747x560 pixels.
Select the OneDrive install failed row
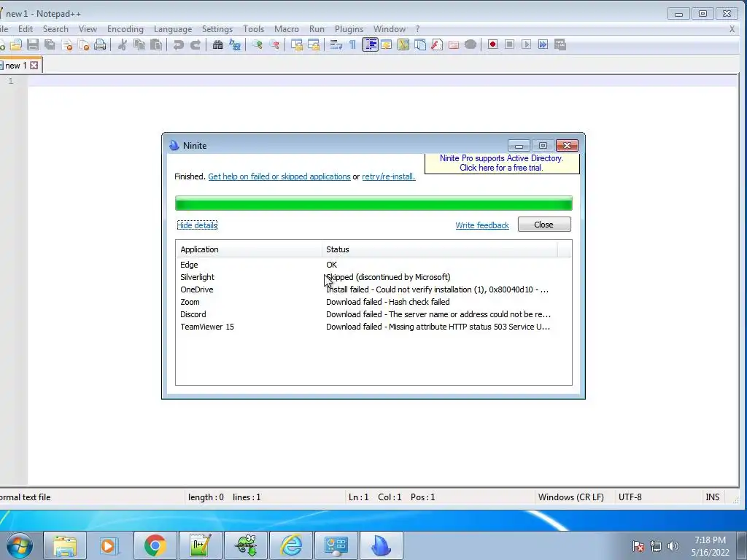click(373, 289)
